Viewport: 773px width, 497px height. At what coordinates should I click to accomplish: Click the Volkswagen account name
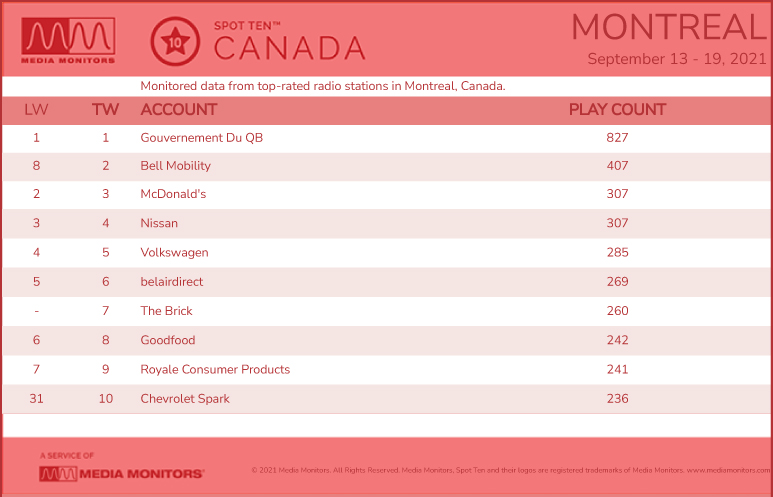(x=175, y=252)
